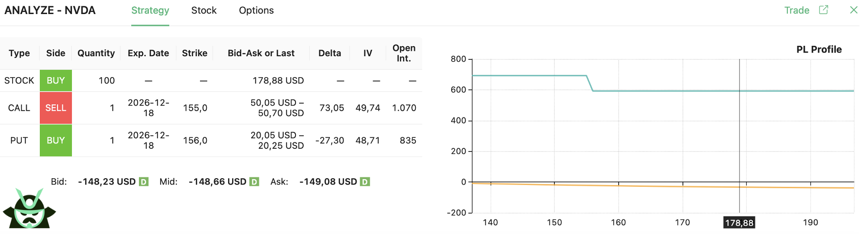Open the 156,0 strike selector

(x=195, y=141)
